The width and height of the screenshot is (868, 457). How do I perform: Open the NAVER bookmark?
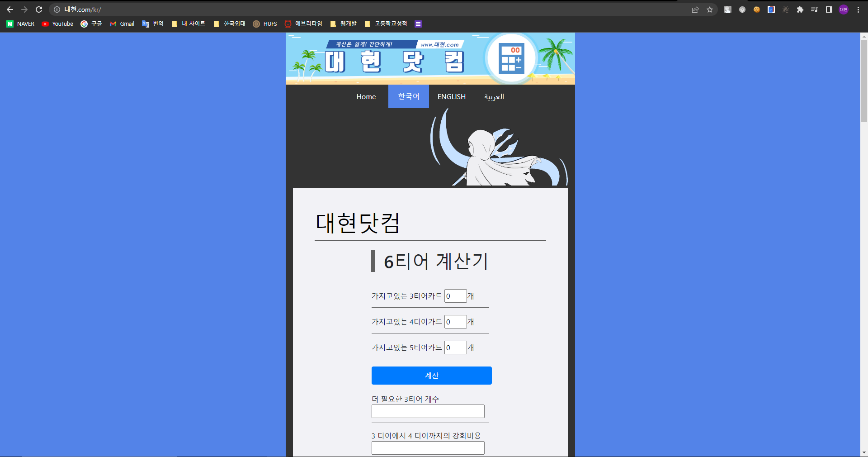[x=20, y=24]
